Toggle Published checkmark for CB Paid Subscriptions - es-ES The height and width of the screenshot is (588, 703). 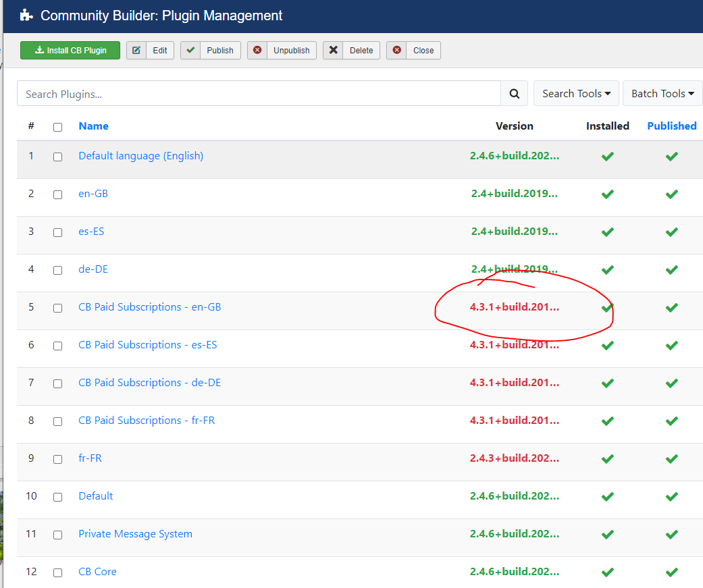672,346
